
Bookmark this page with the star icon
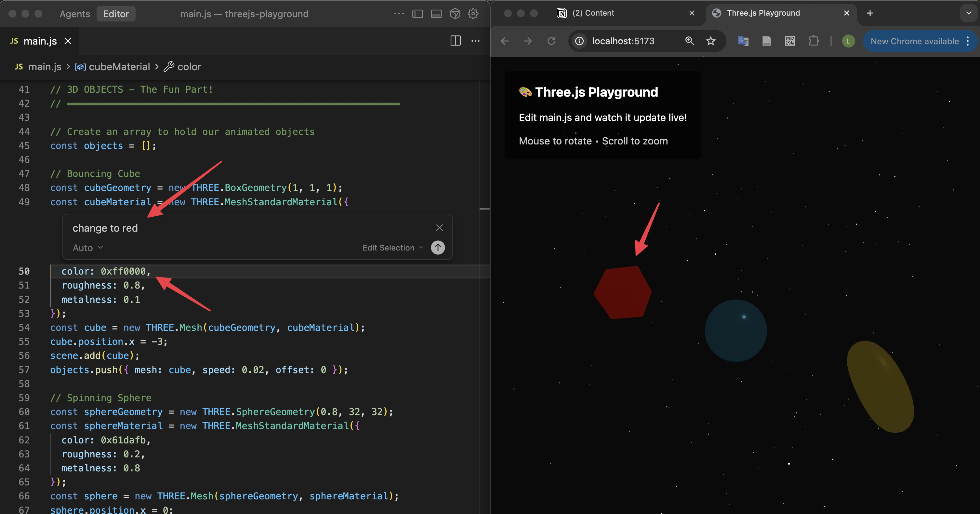point(710,41)
